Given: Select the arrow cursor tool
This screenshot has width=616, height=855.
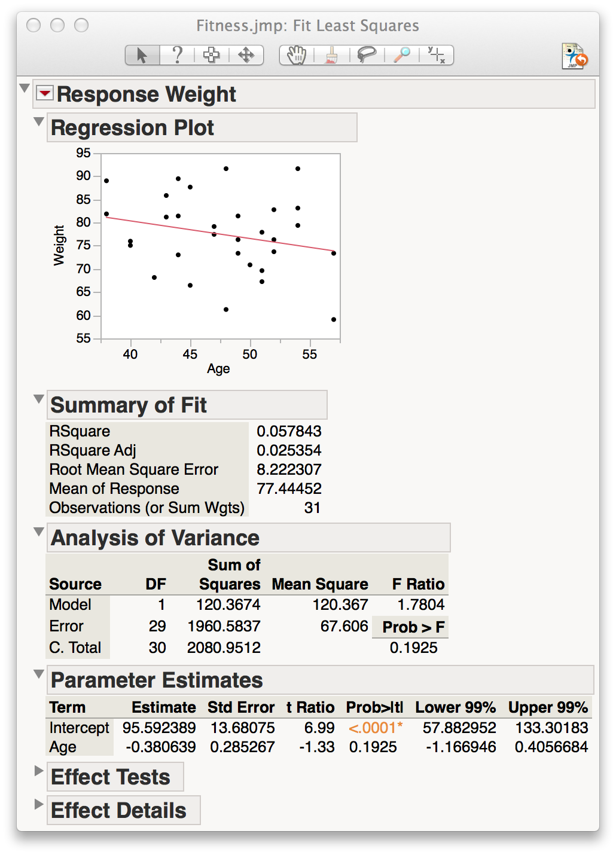Looking at the screenshot, I should point(142,56).
